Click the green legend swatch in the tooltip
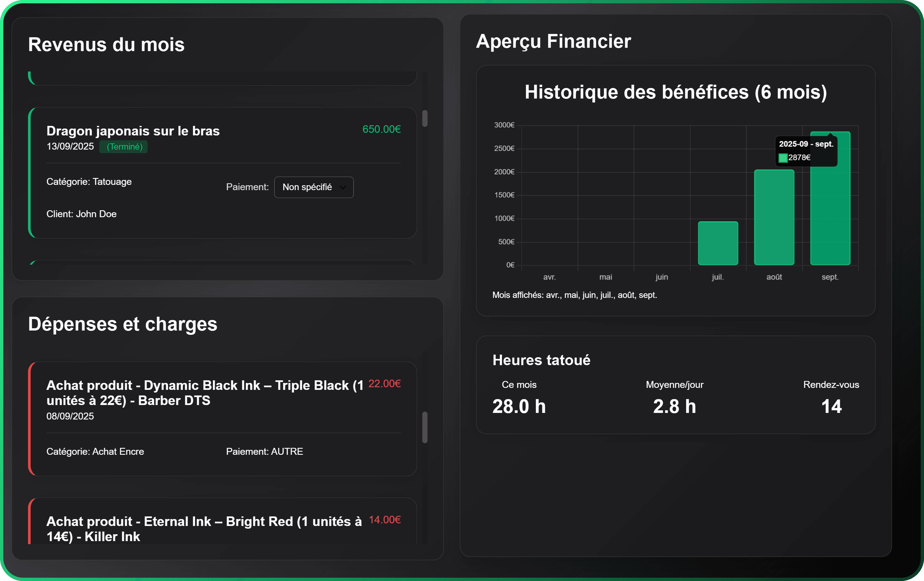This screenshot has width=924, height=581. [783, 157]
